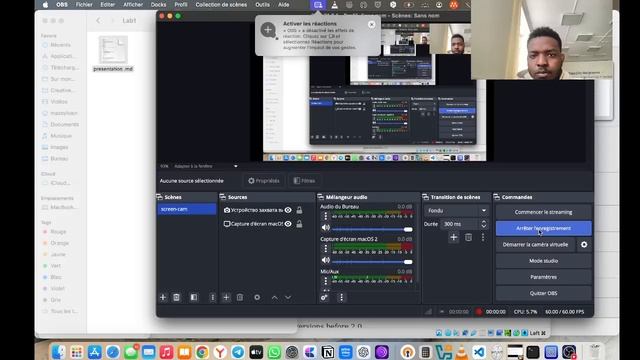Open the Profil menu
Image resolution: width=640 pixels, height=360 pixels.
(x=181, y=4)
